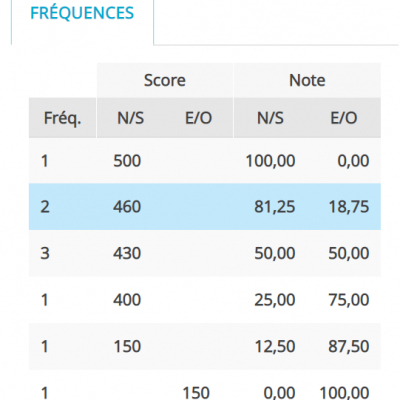Click the Note E/O column header
This screenshot has width=400, height=400.
pos(344,118)
